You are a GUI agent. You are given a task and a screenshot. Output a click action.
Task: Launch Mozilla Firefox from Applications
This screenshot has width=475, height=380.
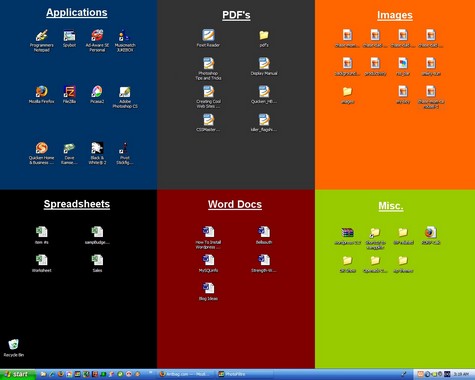point(41,94)
